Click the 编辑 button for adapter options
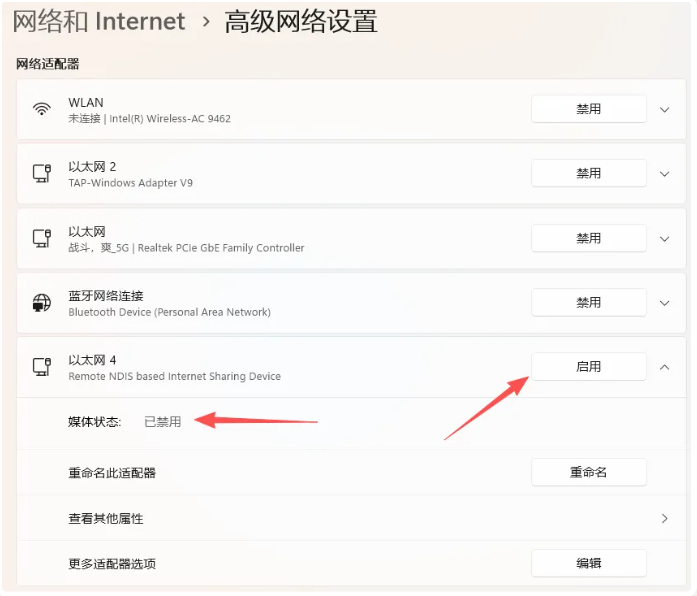 (x=589, y=563)
